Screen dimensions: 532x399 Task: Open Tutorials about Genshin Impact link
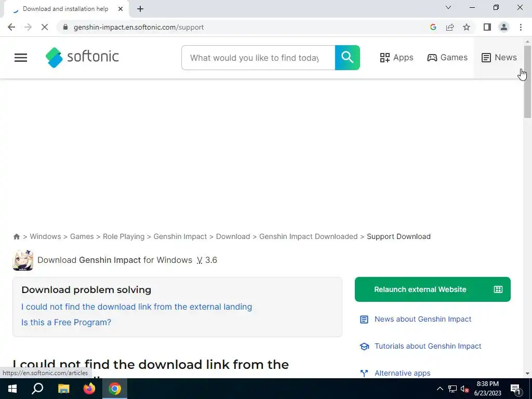coord(428,346)
